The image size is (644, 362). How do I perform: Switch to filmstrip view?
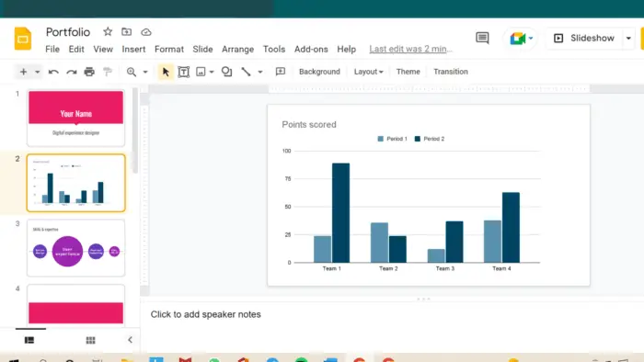coord(29,340)
